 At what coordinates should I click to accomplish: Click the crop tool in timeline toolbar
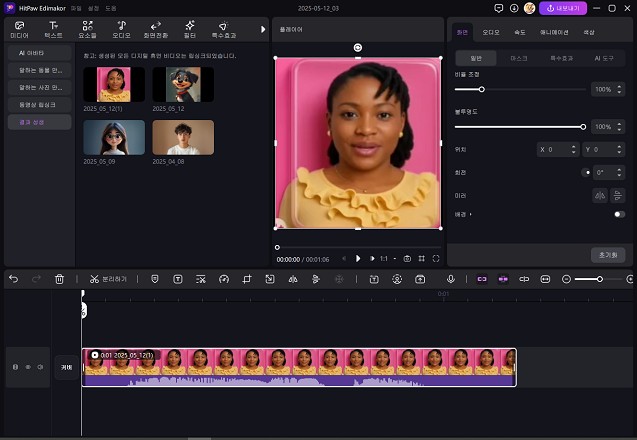(x=247, y=279)
